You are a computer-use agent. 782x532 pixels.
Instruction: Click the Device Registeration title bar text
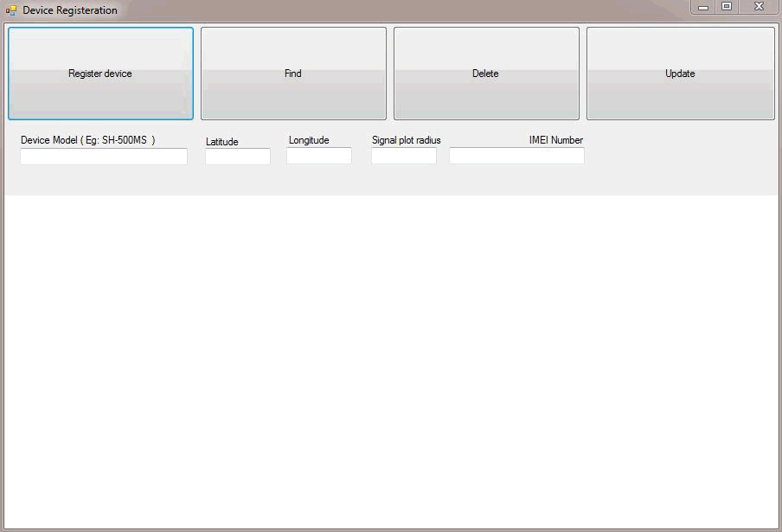tap(70, 10)
